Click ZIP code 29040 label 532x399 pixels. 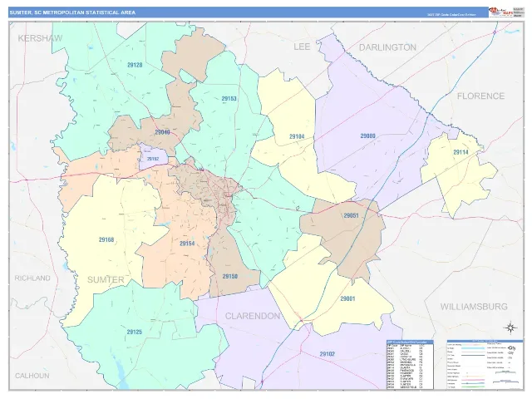162,132
